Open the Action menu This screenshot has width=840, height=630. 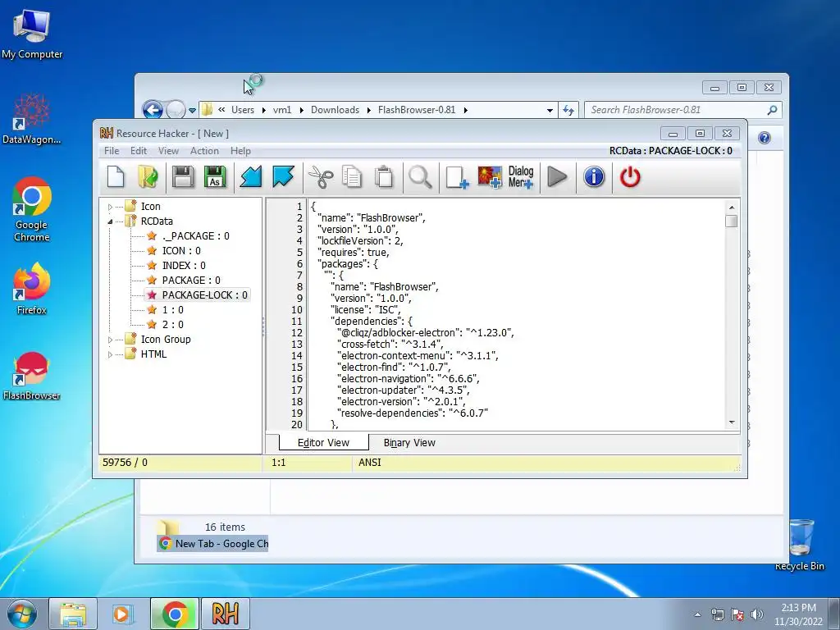(x=204, y=151)
